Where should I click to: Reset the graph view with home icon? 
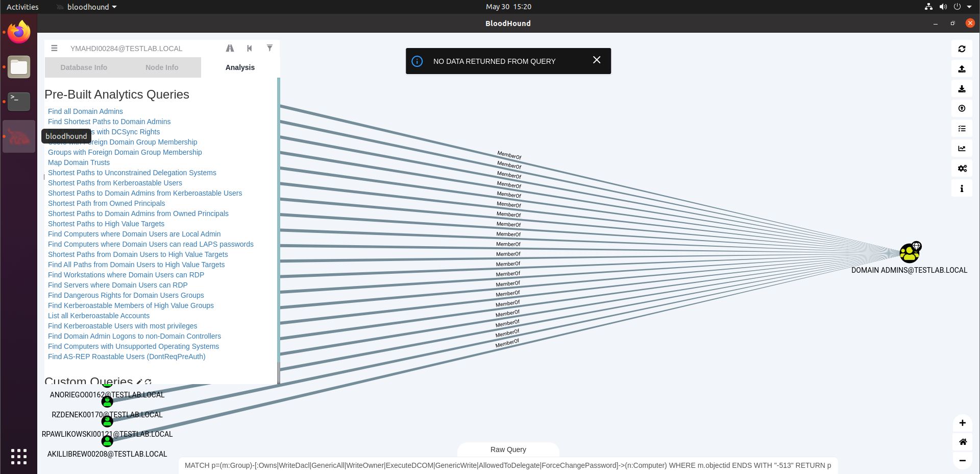(x=962, y=442)
